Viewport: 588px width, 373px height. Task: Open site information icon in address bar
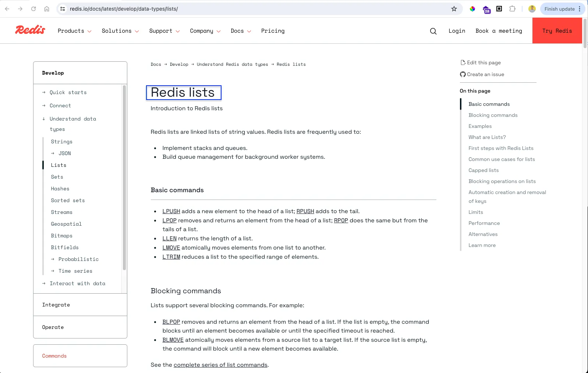tap(63, 9)
